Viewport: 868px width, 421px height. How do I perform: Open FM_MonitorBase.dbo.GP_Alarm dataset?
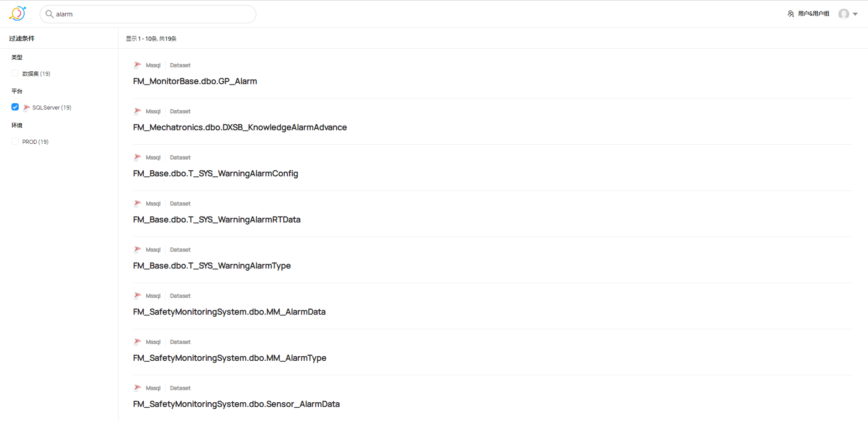(195, 81)
